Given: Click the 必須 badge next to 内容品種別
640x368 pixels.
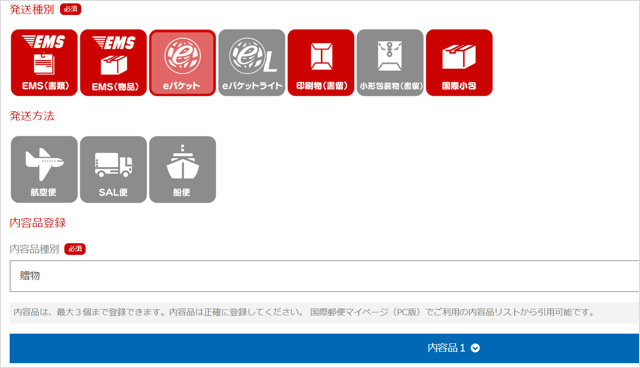Looking at the screenshot, I should tap(75, 249).
